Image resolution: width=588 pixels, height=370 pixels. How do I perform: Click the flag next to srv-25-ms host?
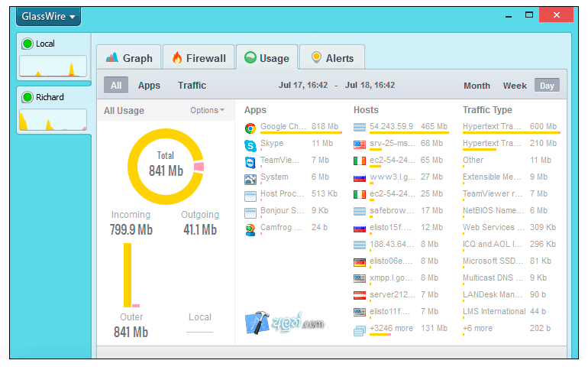click(359, 144)
